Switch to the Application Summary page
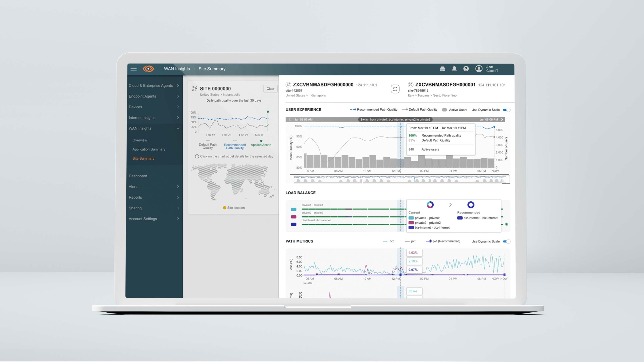 point(149,149)
